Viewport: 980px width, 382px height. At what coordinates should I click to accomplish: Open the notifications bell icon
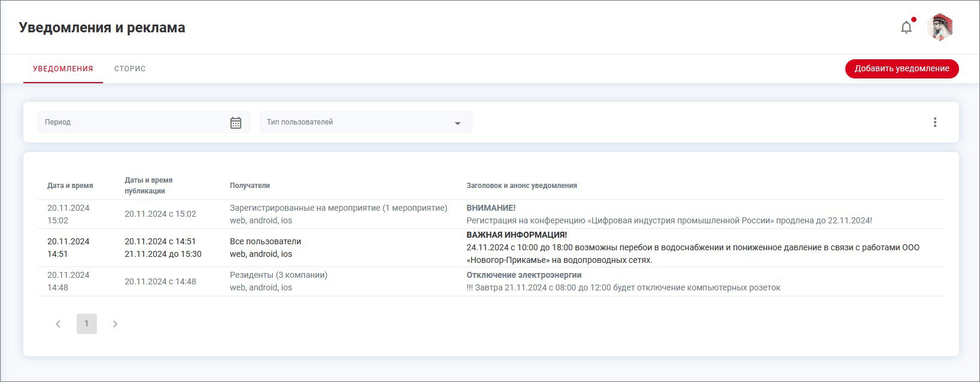906,28
